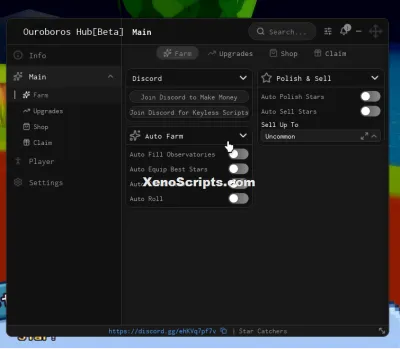
Task: Switch to the Claim tab
Action: coord(330,53)
